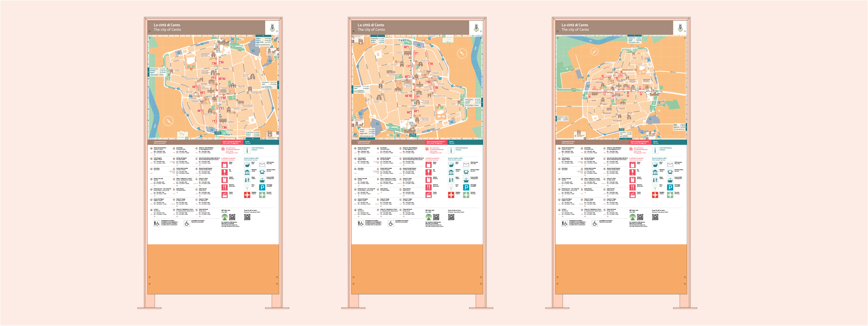Click the Toilette icon on middle panel
This screenshot has height=326, width=868.
451,180
